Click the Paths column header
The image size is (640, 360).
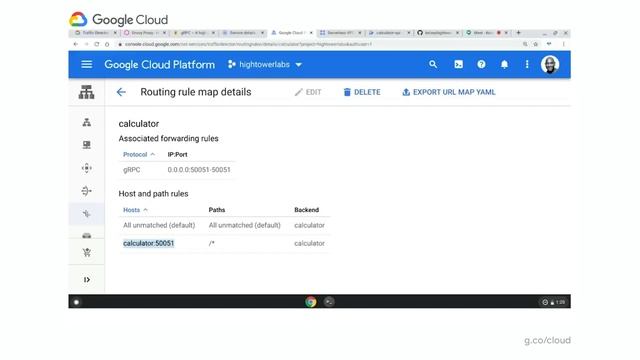click(x=217, y=210)
